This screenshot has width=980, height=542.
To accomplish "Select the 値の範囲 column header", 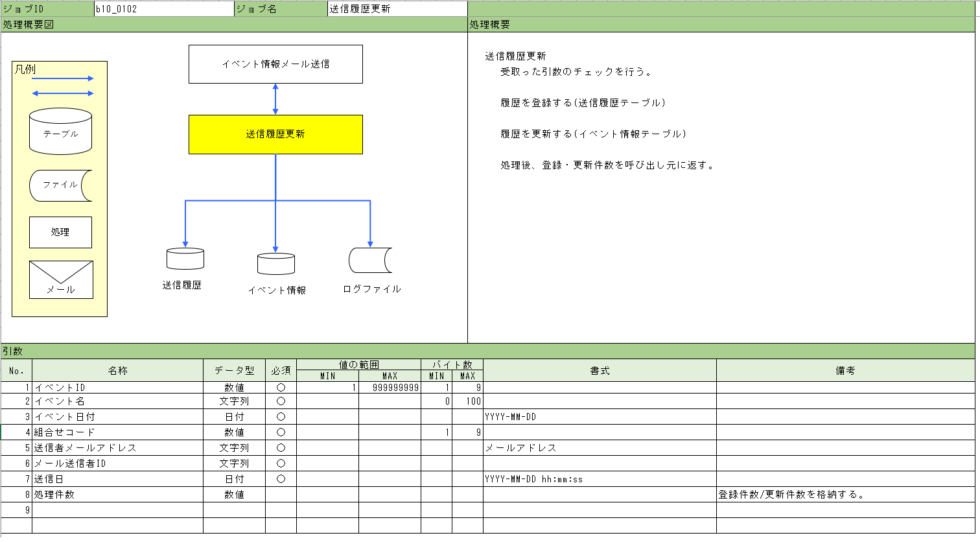I will [x=358, y=365].
